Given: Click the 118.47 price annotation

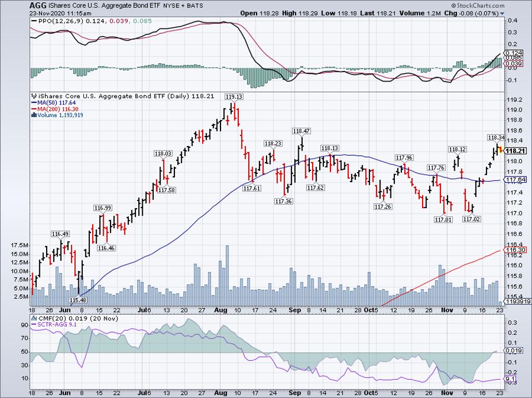Looking at the screenshot, I should [x=302, y=131].
